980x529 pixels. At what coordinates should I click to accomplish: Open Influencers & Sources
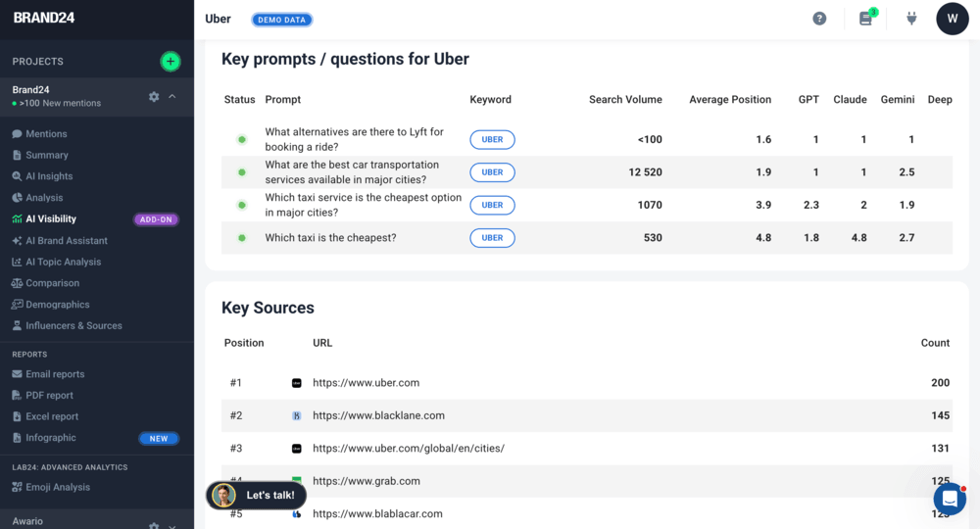(x=73, y=325)
